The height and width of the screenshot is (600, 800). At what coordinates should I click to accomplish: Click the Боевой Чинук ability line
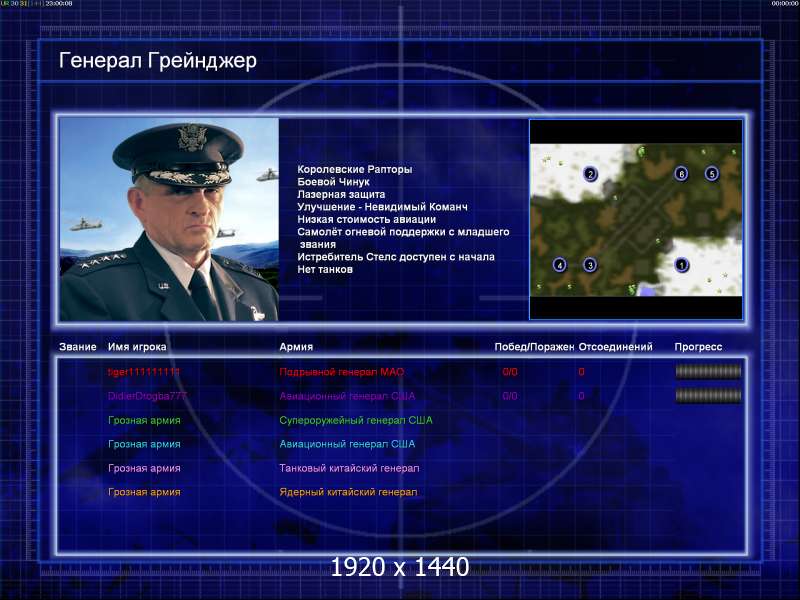pos(333,182)
